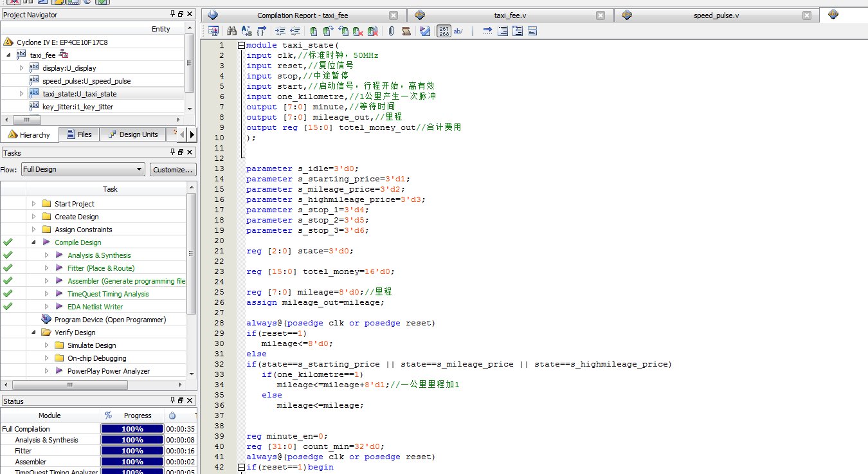Screen dimensions: 868x474
Task: Click the Analyze Current File icon
Action: [425, 31]
